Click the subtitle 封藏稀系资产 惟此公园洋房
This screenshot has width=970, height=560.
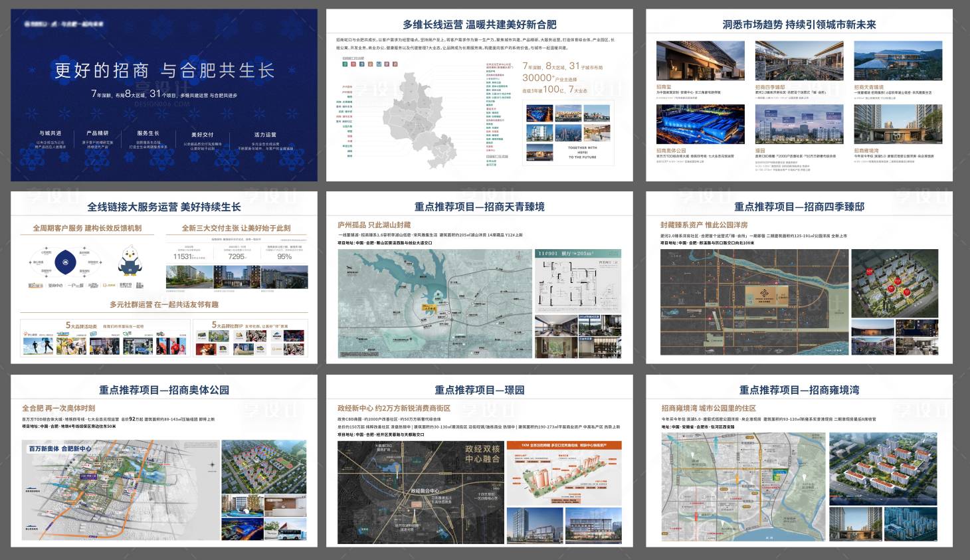(x=704, y=225)
